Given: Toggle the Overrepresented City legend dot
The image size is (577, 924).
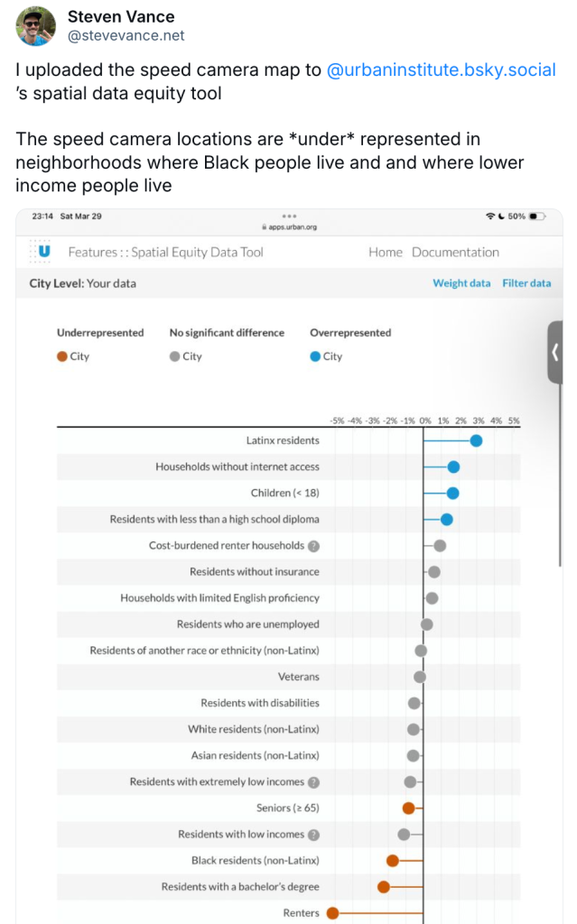Looking at the screenshot, I should 315,356.
